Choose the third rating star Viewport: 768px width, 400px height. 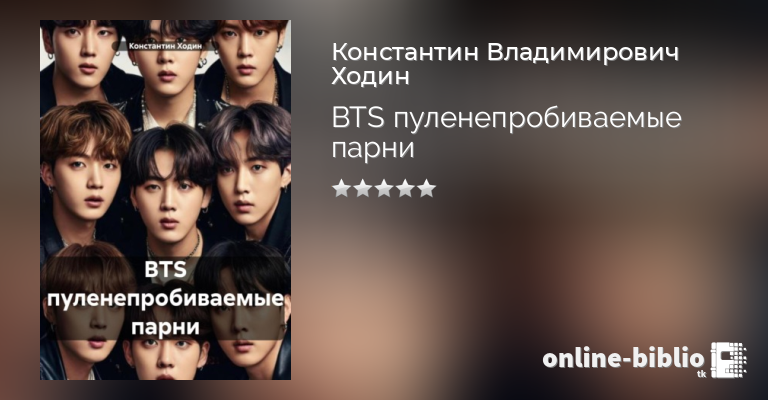click(384, 188)
